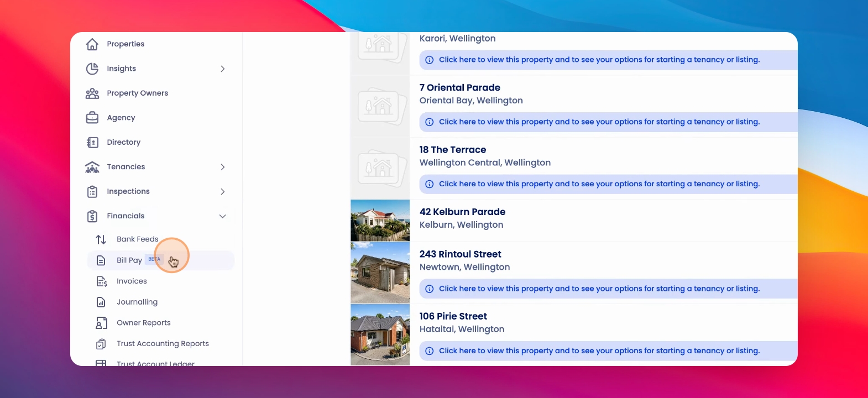
Task: Open 243 Rintoul Street property title
Action: point(461,254)
